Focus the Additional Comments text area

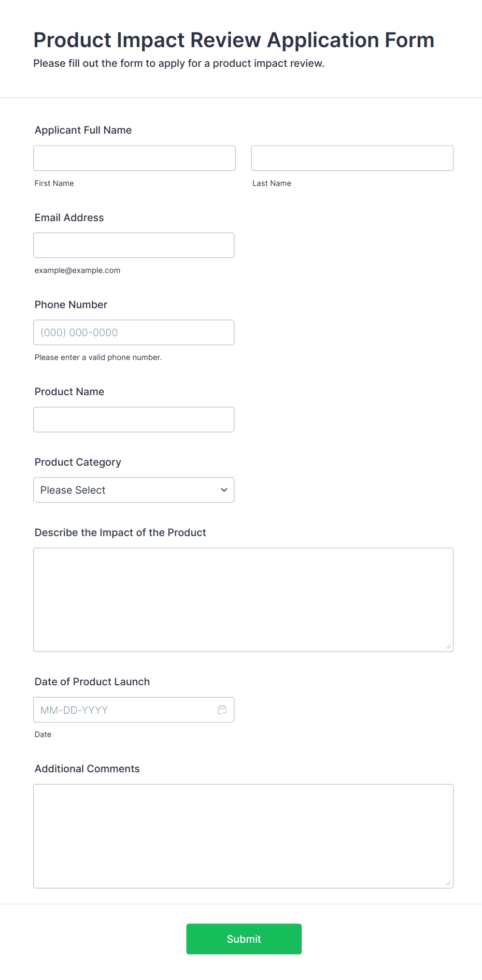point(243,835)
